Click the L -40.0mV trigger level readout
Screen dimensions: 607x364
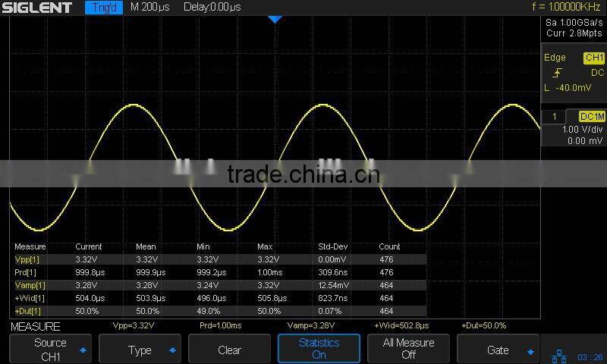(568, 88)
